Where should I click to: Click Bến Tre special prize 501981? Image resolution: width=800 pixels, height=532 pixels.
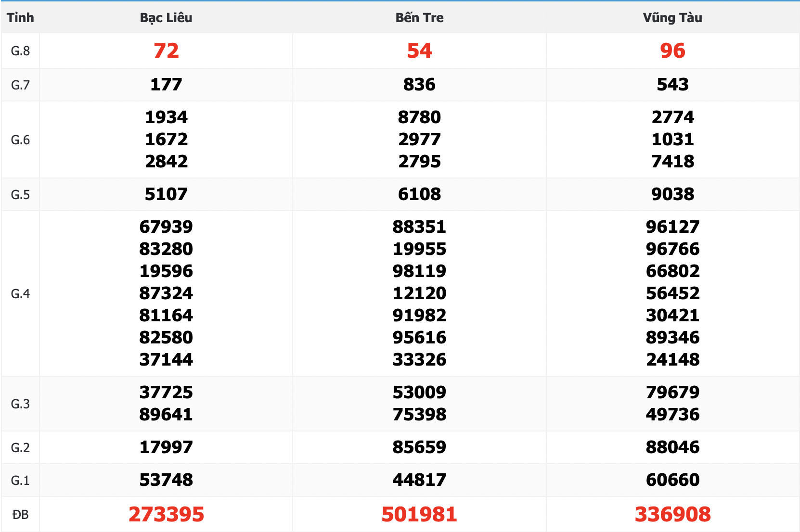tap(419, 514)
